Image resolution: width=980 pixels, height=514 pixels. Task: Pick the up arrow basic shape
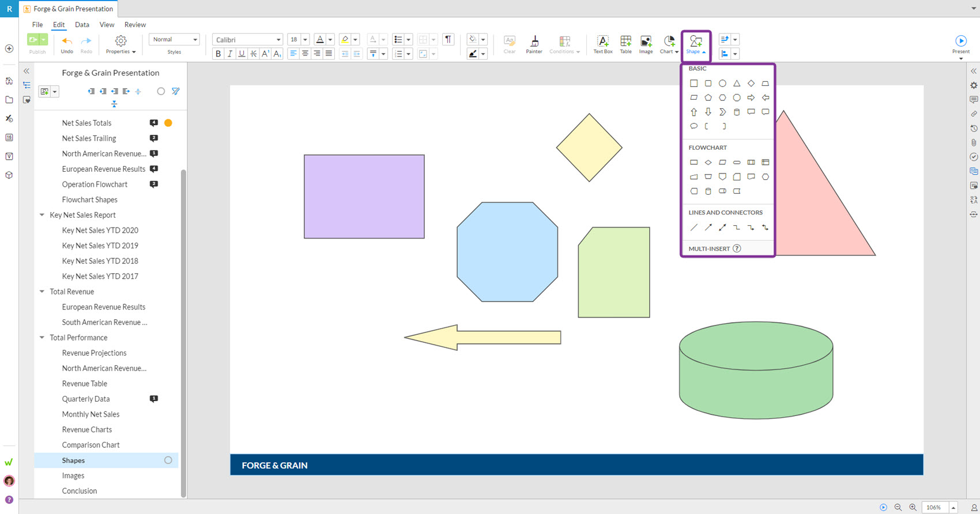point(694,112)
